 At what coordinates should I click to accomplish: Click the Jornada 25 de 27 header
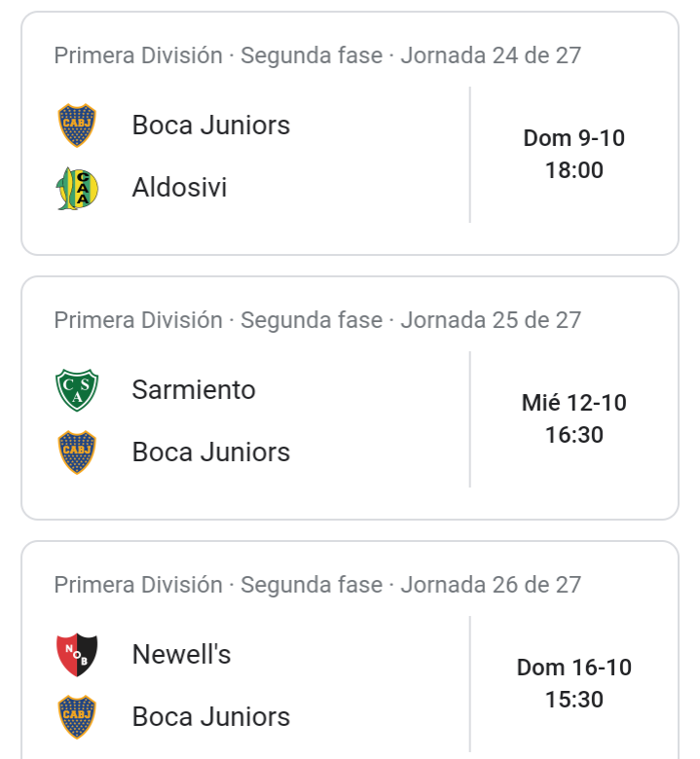(x=491, y=320)
